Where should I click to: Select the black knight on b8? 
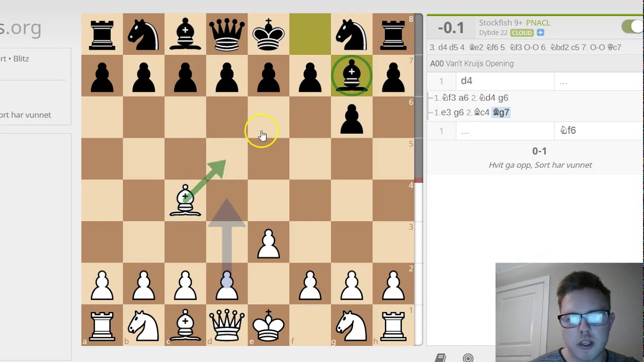[x=143, y=34]
